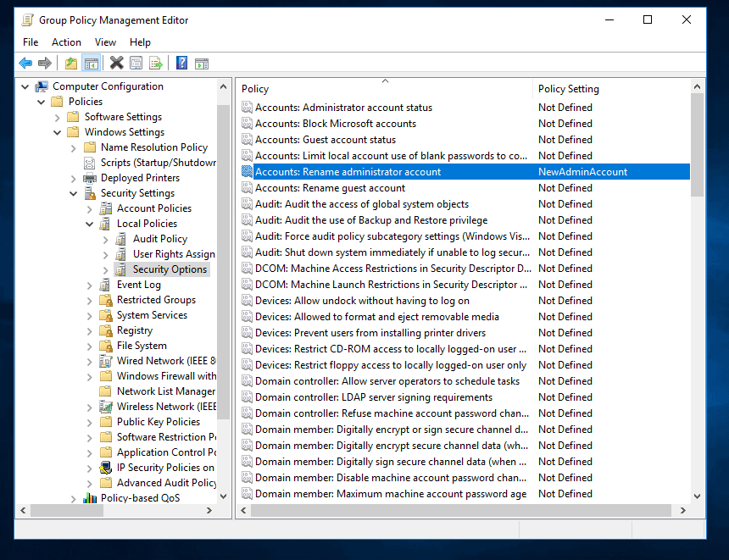The width and height of the screenshot is (729, 560).
Task: Select Accounts: Block Microsoft accounts policy
Action: pyautogui.click(x=336, y=124)
